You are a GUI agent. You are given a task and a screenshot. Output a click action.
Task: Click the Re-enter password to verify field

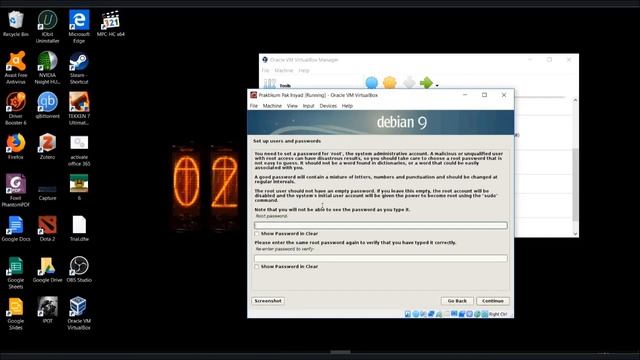coord(381,258)
